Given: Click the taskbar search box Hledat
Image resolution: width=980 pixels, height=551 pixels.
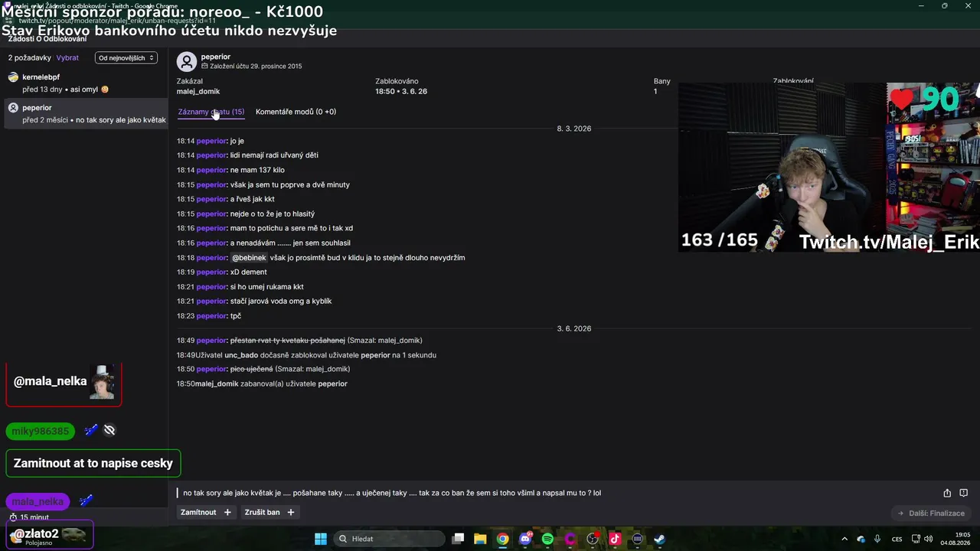Looking at the screenshot, I should coord(389,539).
